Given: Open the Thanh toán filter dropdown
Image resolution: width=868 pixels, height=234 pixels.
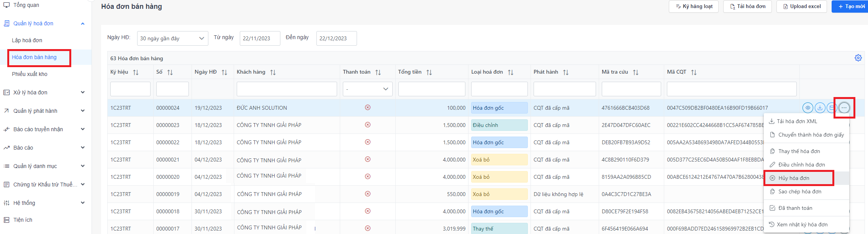Looking at the screenshot, I should [368, 89].
